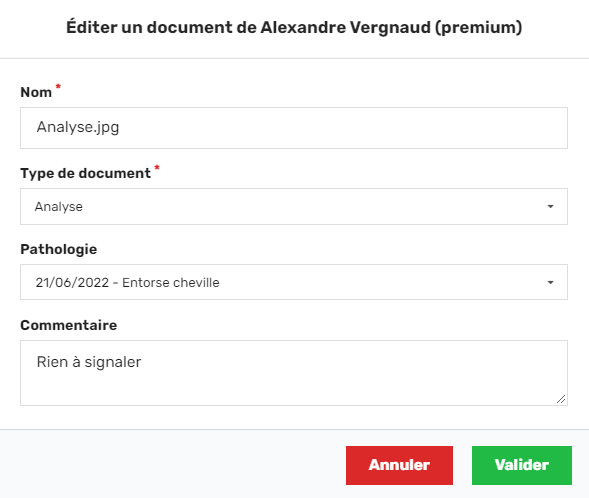Click the Pathologie dropdown caret icon
589x498 pixels.
pyautogui.click(x=550, y=282)
